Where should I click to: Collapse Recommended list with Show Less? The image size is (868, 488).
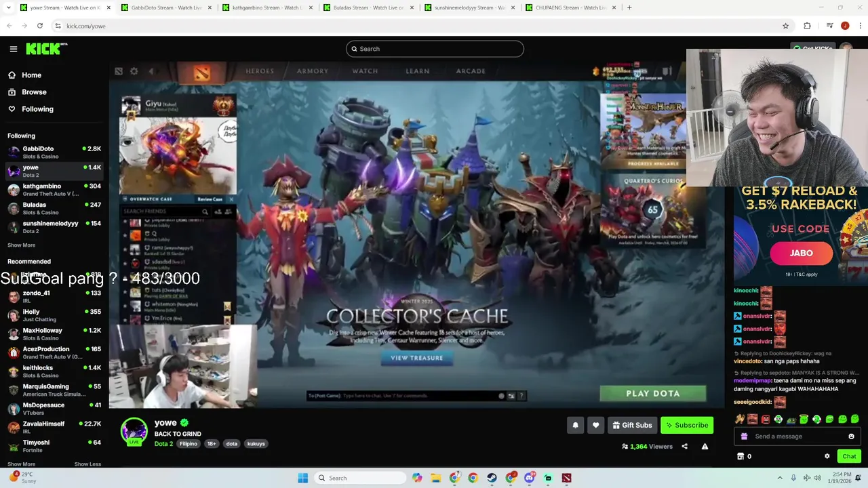[87, 464]
